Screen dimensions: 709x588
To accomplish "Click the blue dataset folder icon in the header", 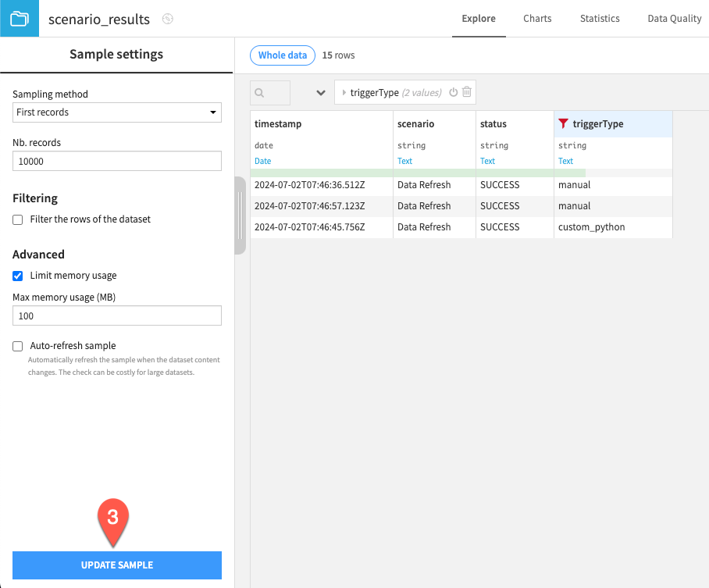I will [x=17, y=18].
